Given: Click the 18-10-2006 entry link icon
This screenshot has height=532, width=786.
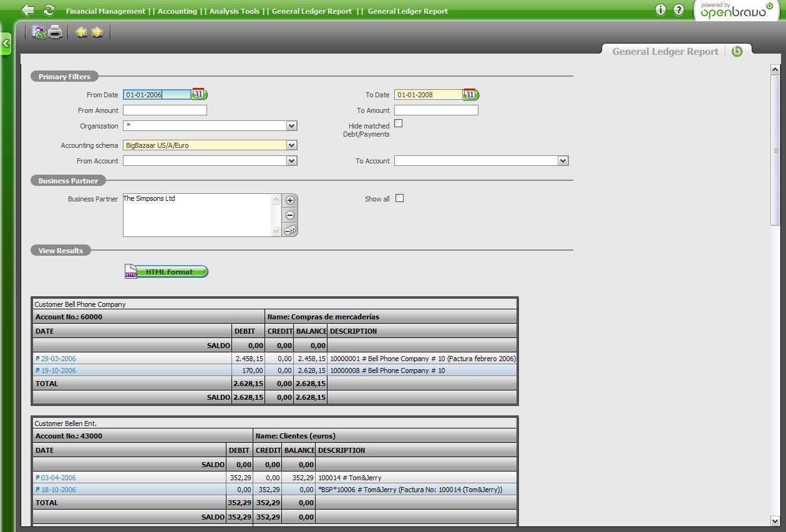Looking at the screenshot, I should 37,490.
